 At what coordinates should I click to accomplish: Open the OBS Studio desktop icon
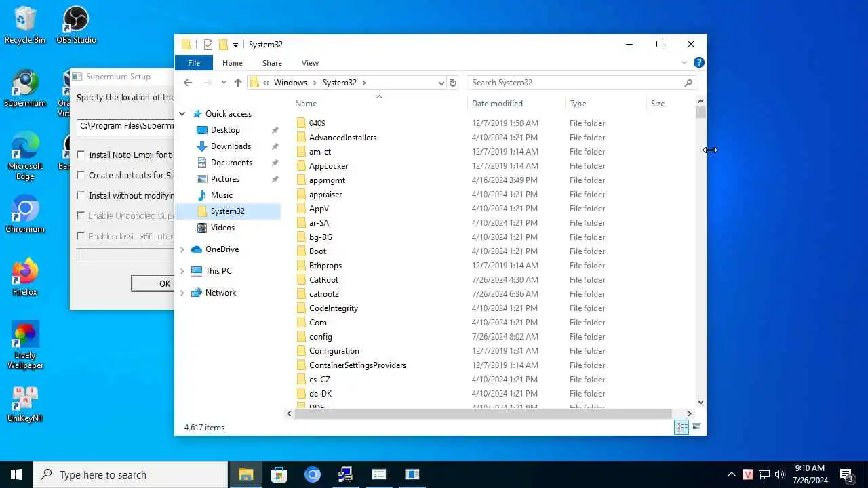pos(76,25)
